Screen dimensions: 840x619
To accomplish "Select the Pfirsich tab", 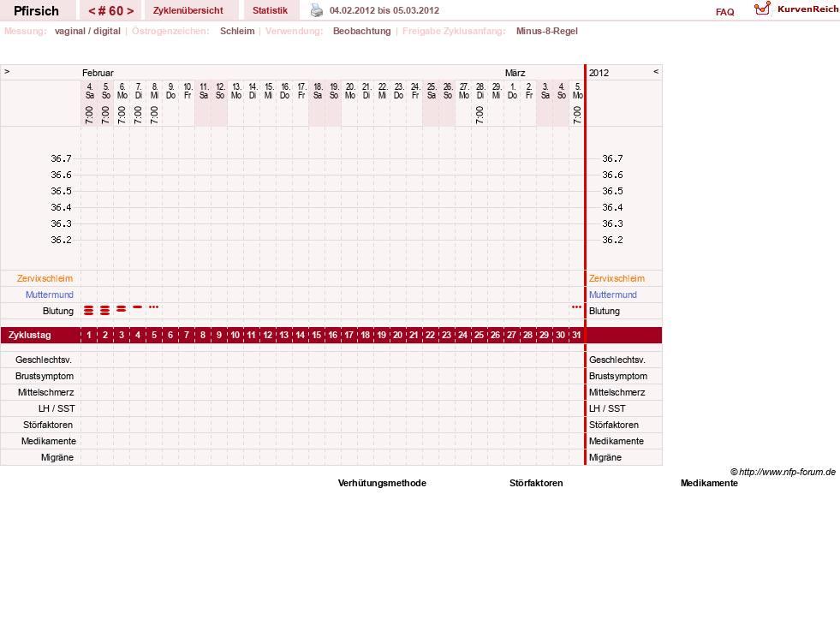I will (37, 11).
